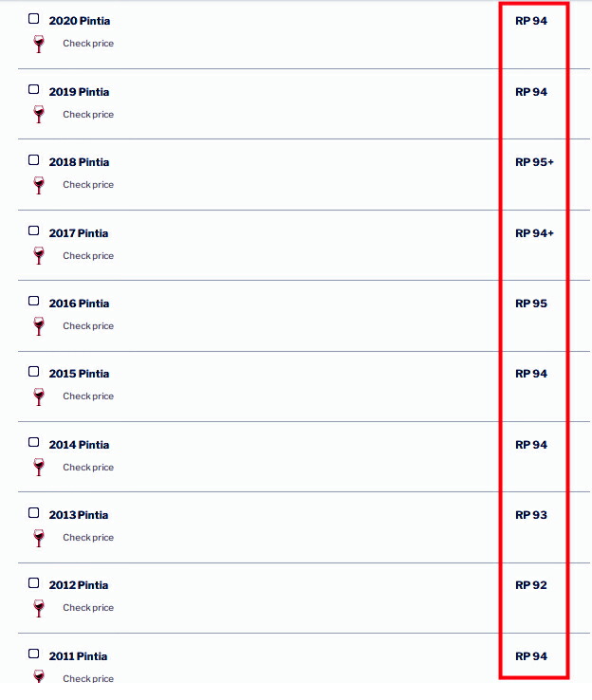The image size is (592, 700).
Task: Check price for 2015 Pintia
Action: coord(88,396)
